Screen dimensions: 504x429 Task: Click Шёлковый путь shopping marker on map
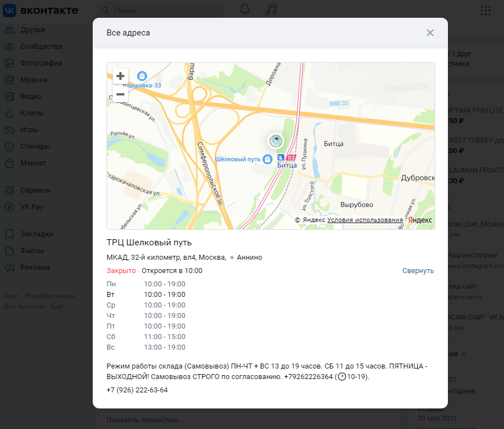[x=267, y=159]
